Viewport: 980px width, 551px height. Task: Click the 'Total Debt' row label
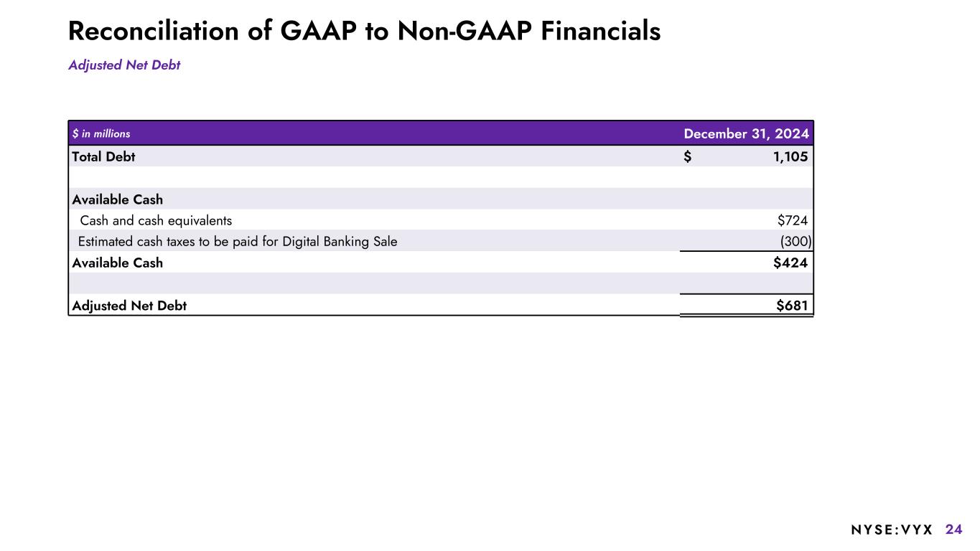(103, 156)
